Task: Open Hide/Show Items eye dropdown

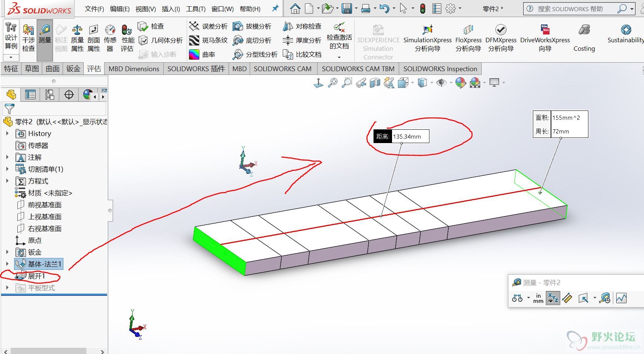Action: click(x=451, y=83)
